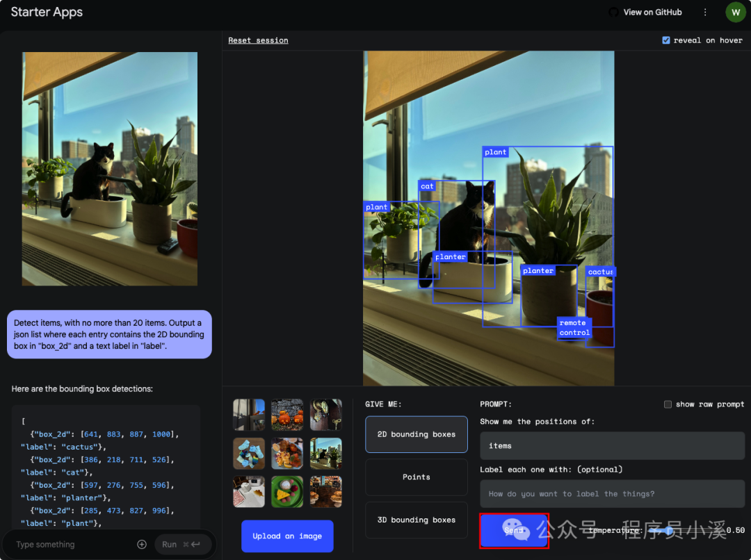
Task: Select the bakery display thumbnail
Action: [x=325, y=491]
